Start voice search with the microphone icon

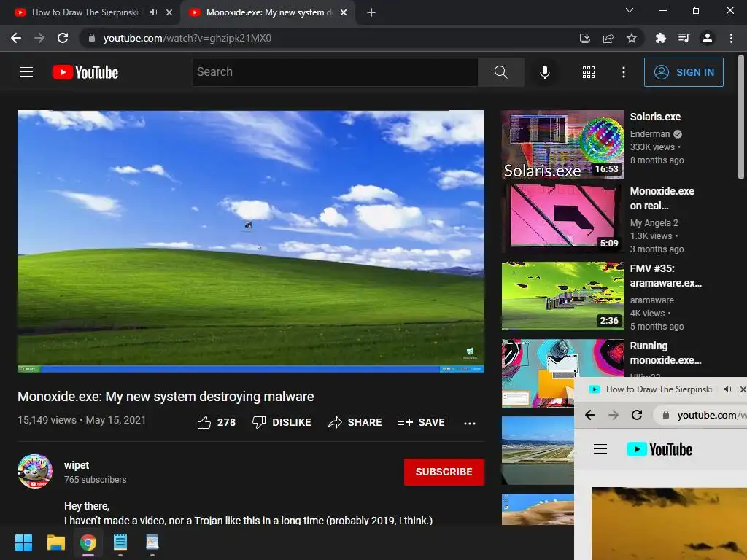[544, 72]
